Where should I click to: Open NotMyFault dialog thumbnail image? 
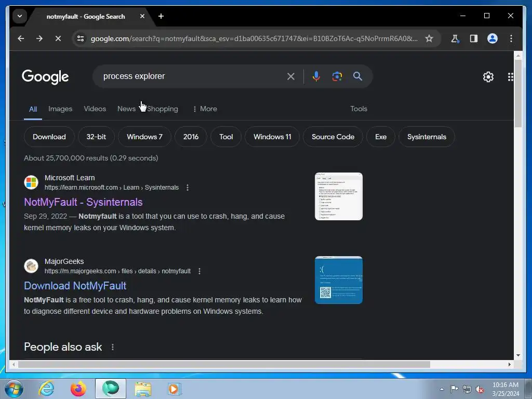click(339, 196)
